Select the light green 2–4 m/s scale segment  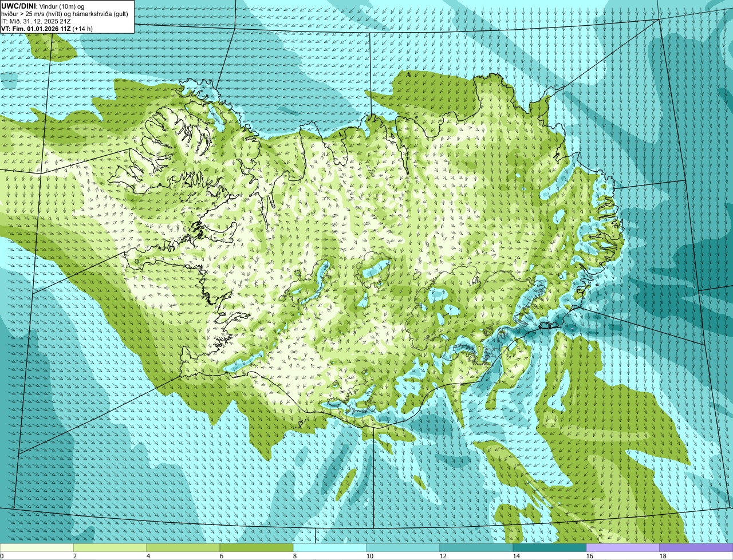110,547
